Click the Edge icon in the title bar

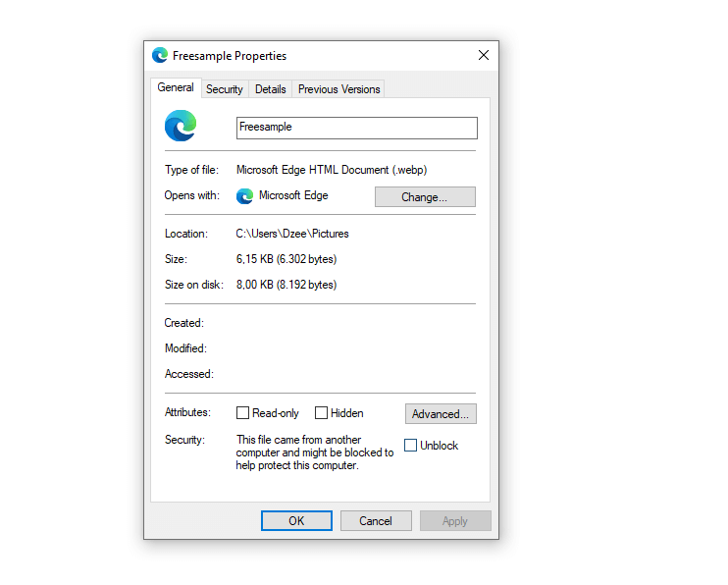click(160, 55)
